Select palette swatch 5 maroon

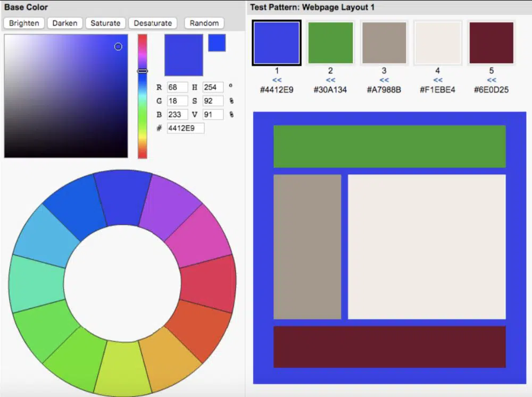[x=491, y=43]
